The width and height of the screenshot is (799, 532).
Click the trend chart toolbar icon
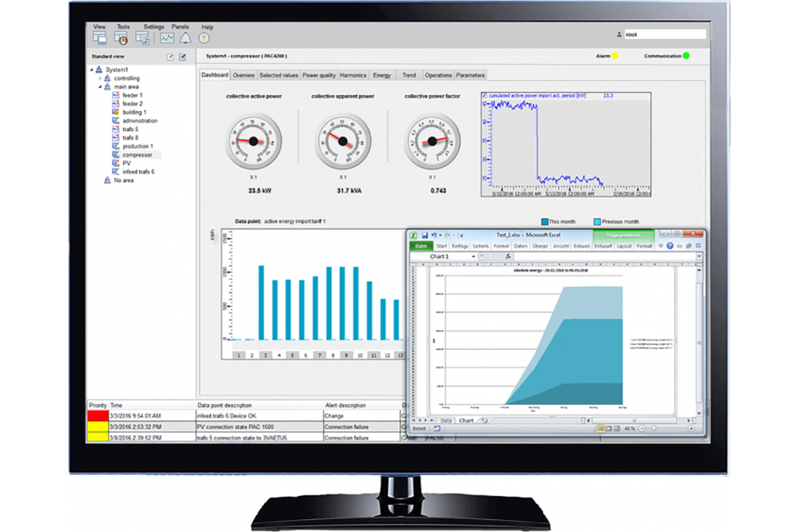pyautogui.click(x=167, y=38)
